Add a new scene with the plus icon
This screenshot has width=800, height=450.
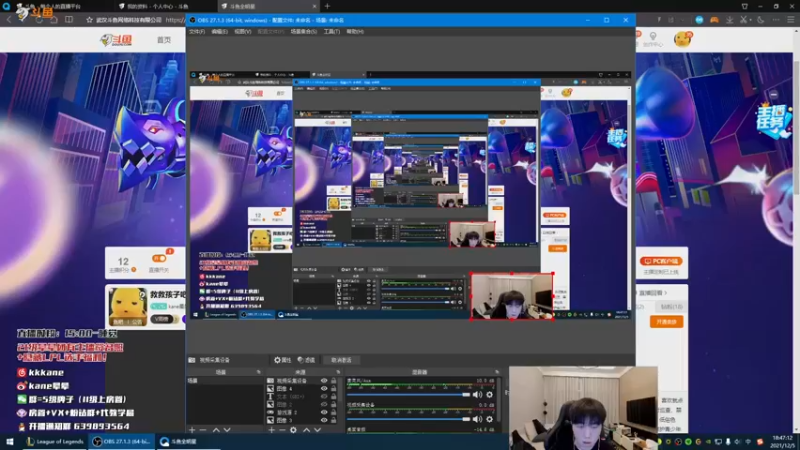pos(192,430)
